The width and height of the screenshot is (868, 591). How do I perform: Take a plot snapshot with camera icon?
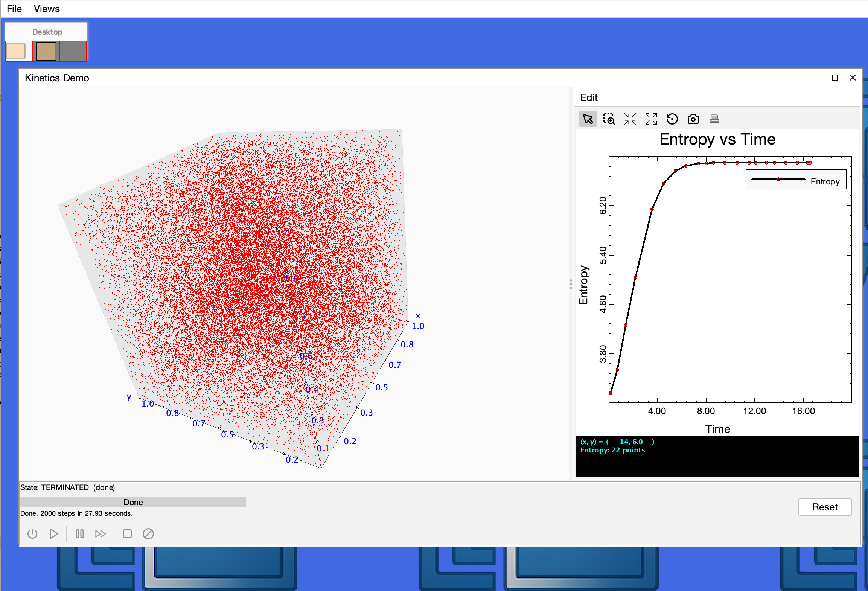click(693, 119)
